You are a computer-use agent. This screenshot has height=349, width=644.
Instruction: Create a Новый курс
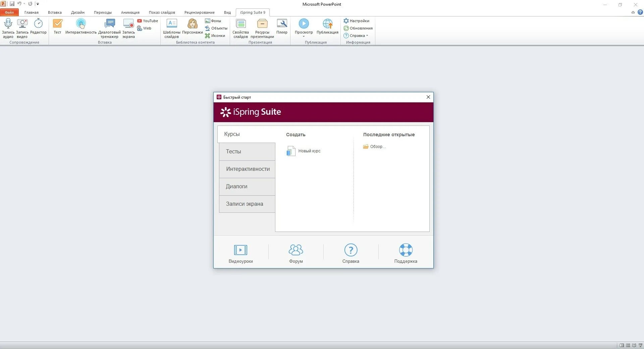tap(304, 151)
